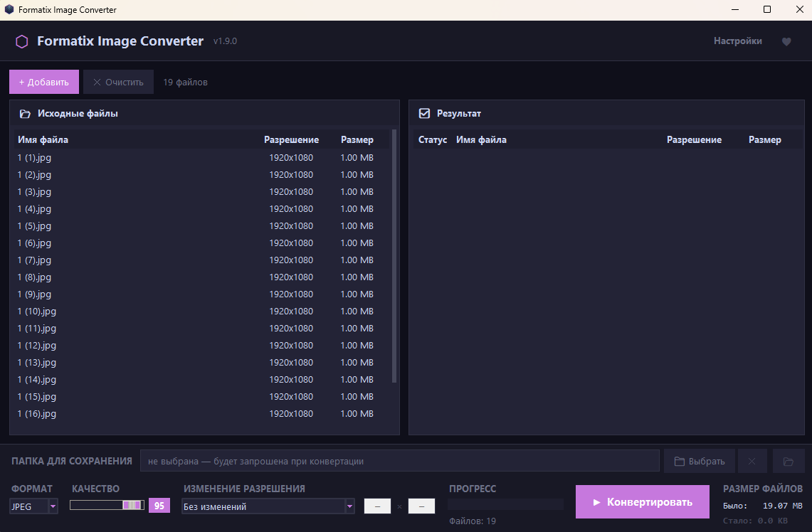Start conversion with Конвертировать button
Image resolution: width=812 pixels, height=532 pixels.
(x=642, y=501)
